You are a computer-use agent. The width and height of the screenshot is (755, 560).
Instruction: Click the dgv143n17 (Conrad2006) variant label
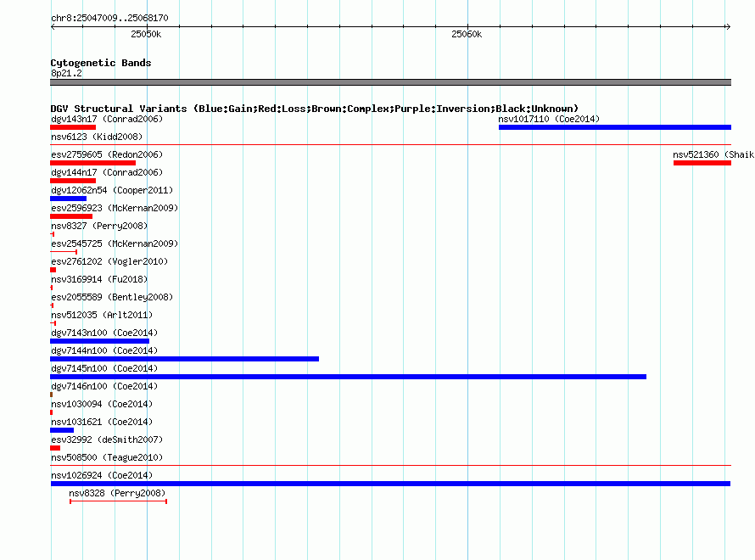107,119
